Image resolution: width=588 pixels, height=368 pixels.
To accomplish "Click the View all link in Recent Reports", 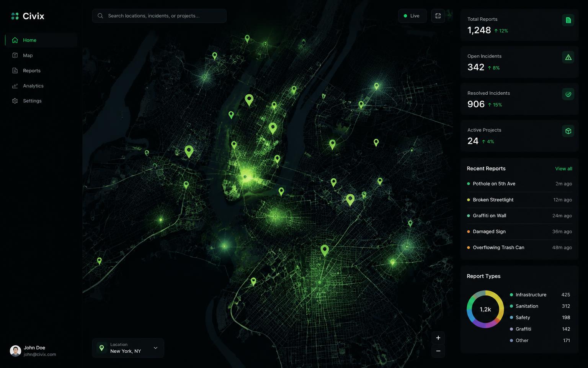I will 563,169.
